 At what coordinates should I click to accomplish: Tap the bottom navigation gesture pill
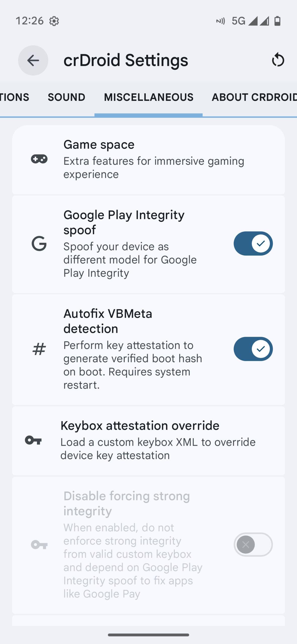point(148,635)
